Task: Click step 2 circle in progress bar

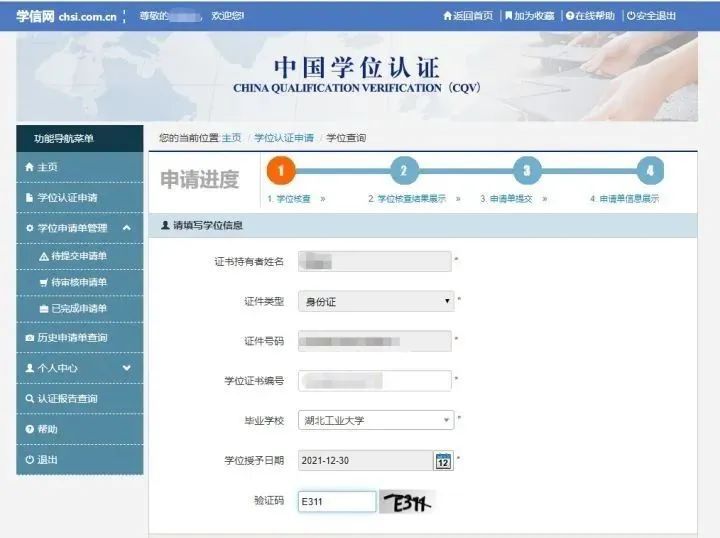Action: [404, 171]
